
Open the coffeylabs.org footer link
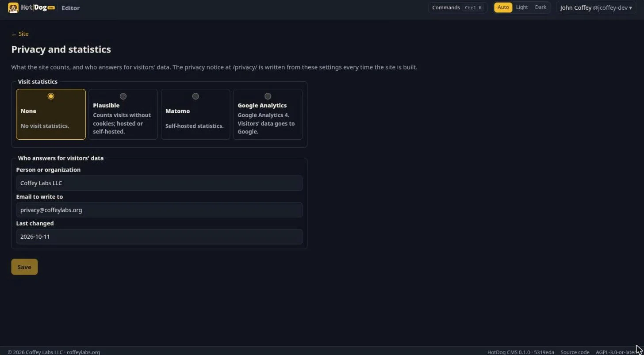[x=83, y=352]
